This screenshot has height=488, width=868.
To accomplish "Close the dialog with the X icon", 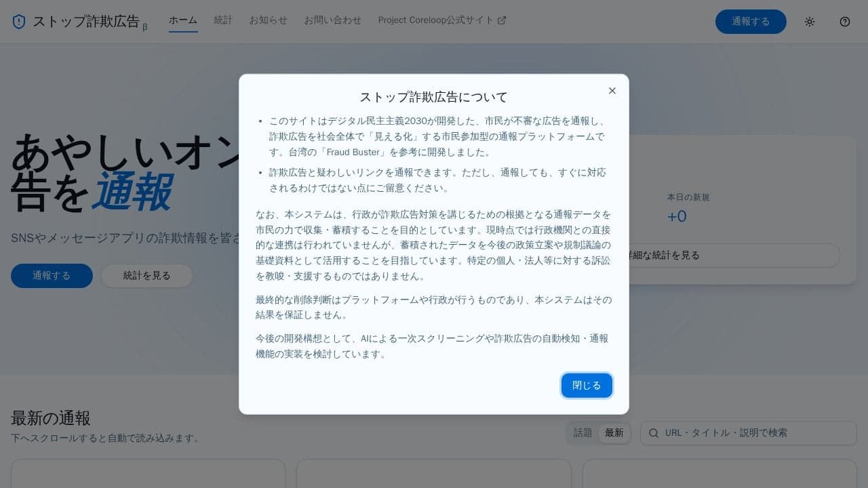I will click(612, 91).
